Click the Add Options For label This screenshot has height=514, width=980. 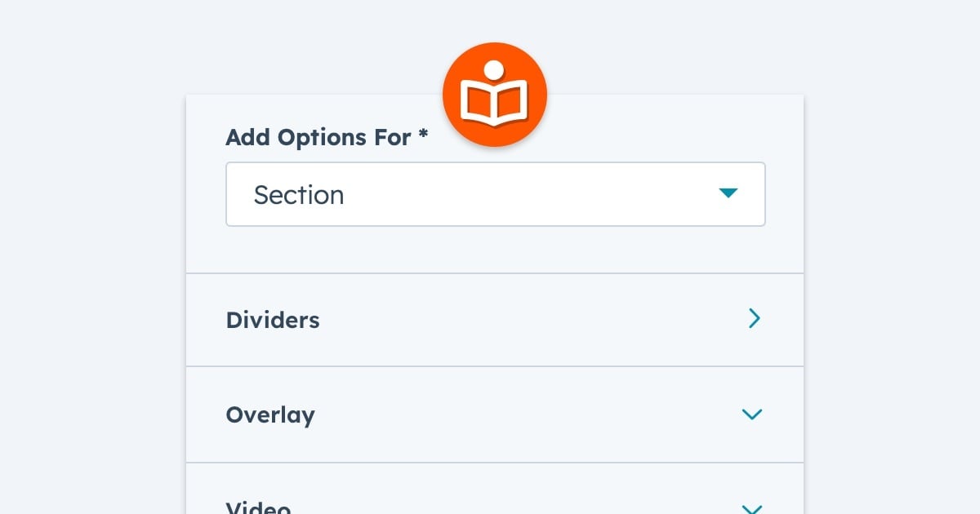317,137
